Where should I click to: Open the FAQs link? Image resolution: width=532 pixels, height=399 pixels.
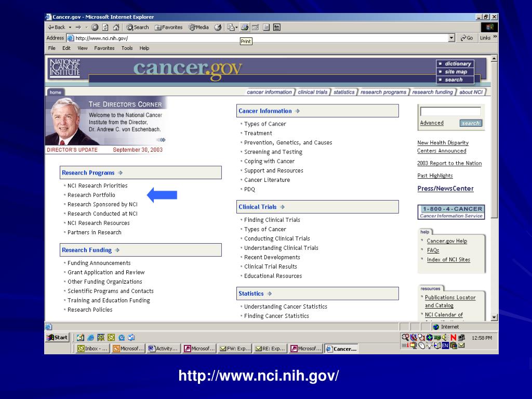tap(433, 250)
